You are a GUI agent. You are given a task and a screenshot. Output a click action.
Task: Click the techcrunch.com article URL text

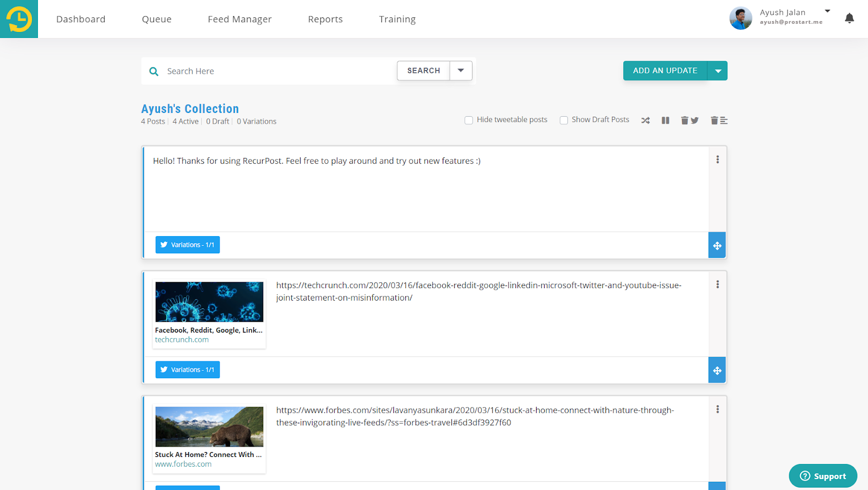tap(478, 291)
